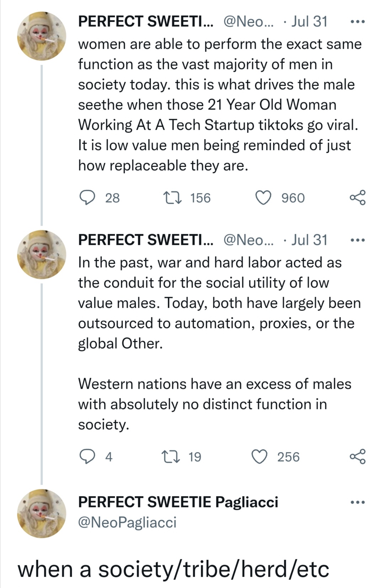Like the tweet with 256 likes

(x=260, y=457)
